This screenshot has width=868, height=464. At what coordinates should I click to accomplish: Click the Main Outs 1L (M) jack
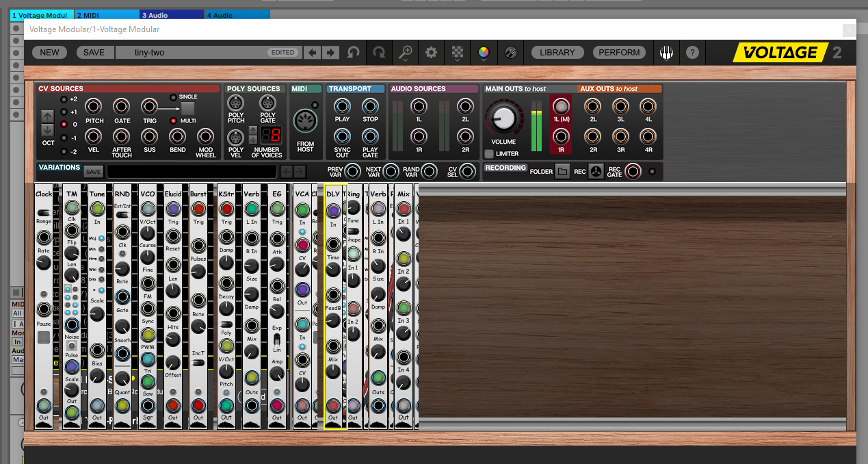561,106
